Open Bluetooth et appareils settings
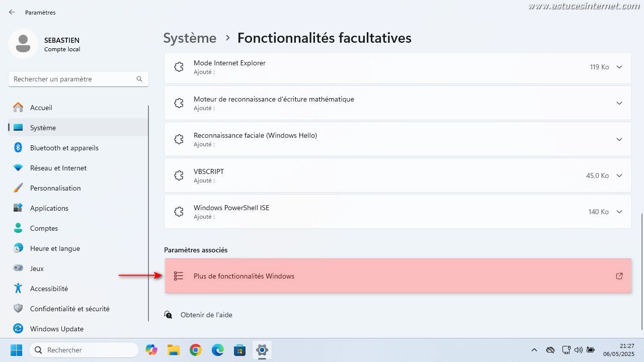Image resolution: width=644 pixels, height=362 pixels. (78, 148)
